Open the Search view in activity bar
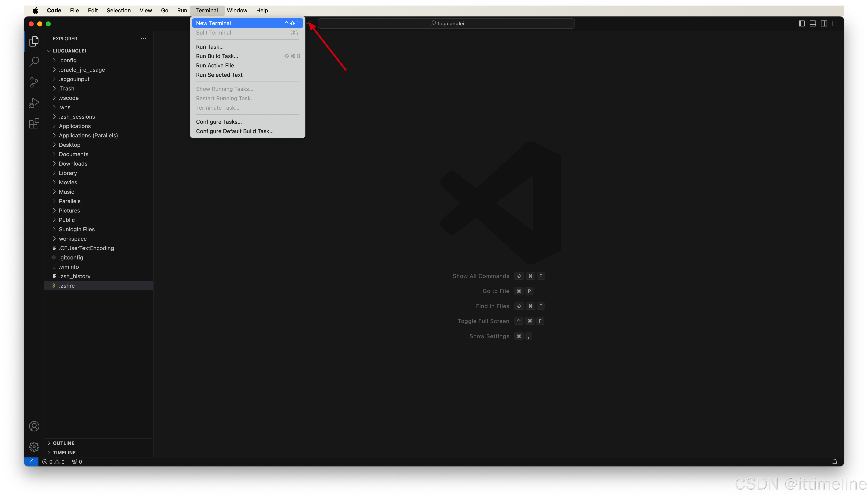The image size is (868, 498). point(34,62)
